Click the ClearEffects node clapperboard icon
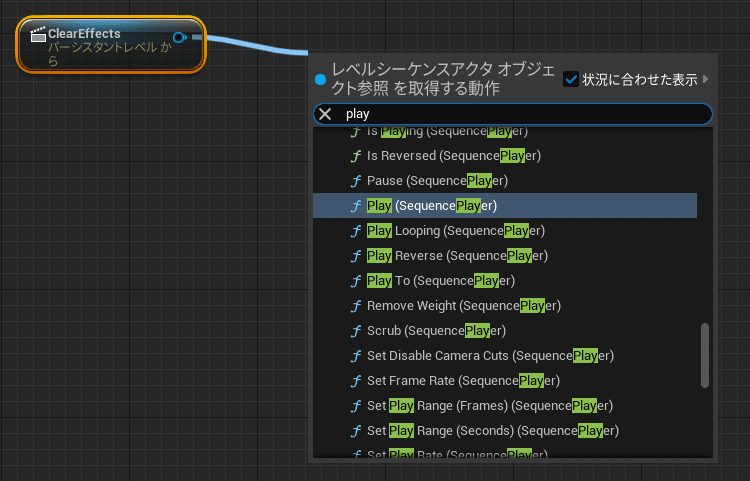This screenshot has width=750, height=481. point(38,34)
